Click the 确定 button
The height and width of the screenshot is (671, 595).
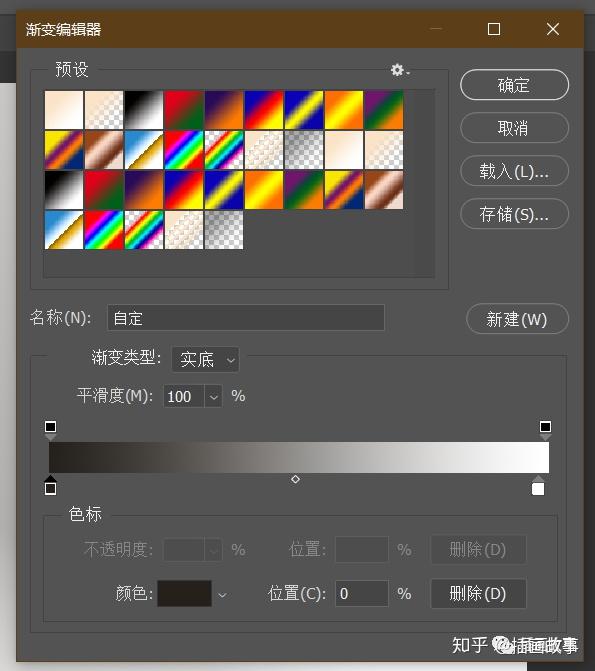pyautogui.click(x=514, y=85)
